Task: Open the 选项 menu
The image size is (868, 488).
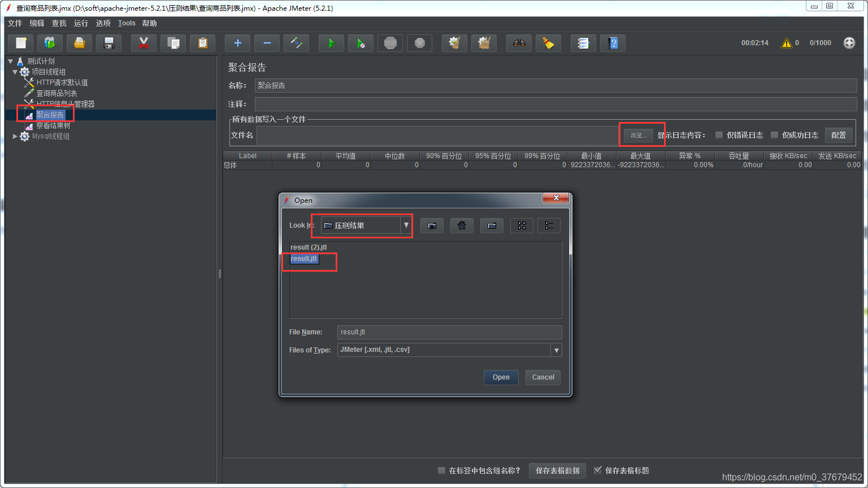Action: tap(103, 23)
